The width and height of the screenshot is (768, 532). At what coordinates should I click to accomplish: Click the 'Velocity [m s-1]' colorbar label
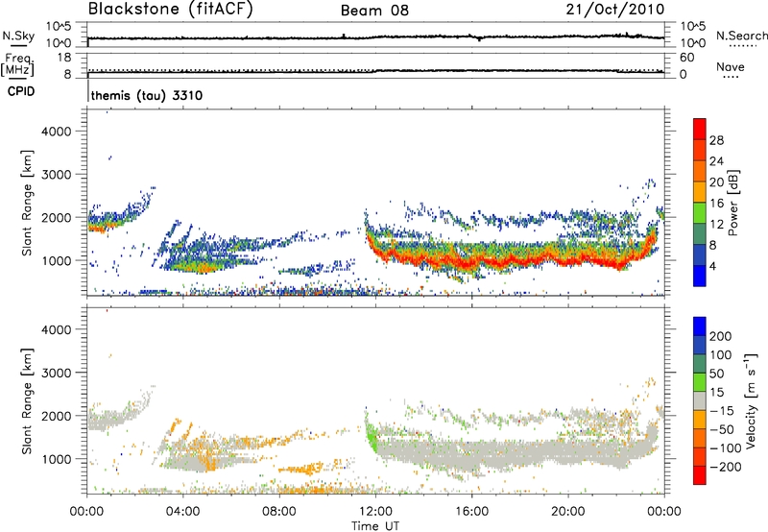(751, 401)
